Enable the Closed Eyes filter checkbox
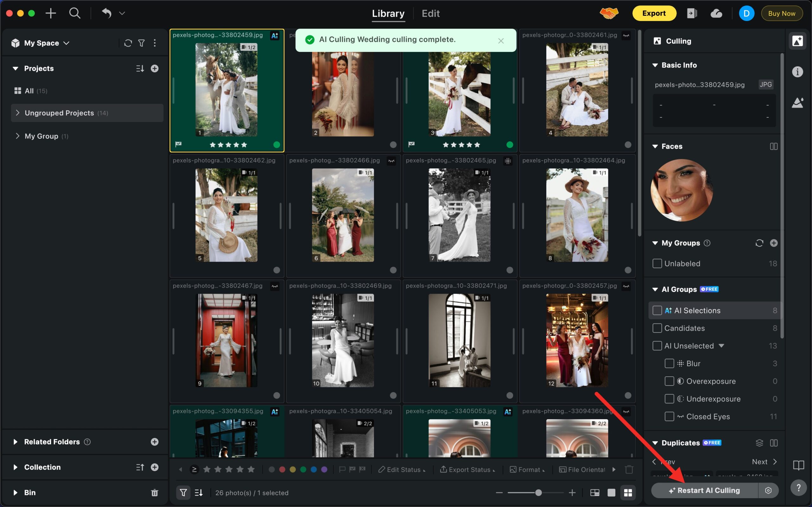Image resolution: width=812 pixels, height=507 pixels. (669, 416)
